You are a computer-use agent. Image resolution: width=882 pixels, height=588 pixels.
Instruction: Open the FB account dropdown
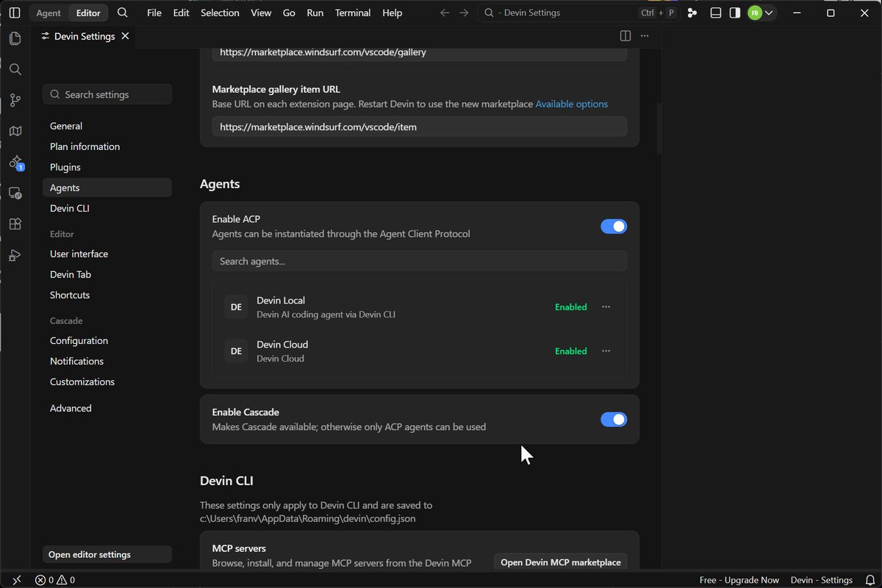tap(761, 12)
